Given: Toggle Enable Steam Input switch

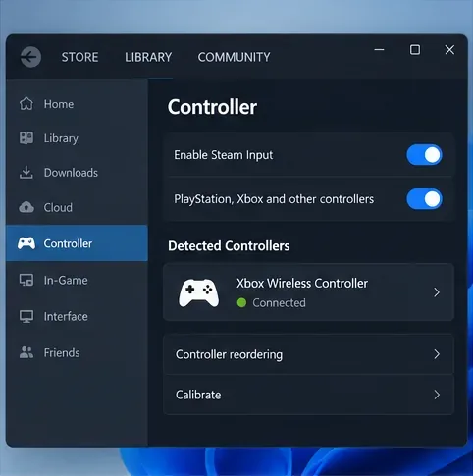Looking at the screenshot, I should [424, 155].
